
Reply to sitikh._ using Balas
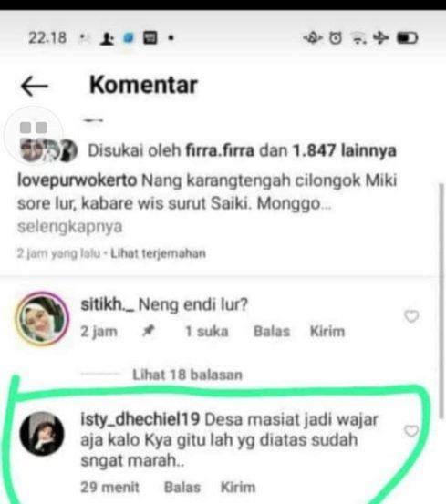272,331
